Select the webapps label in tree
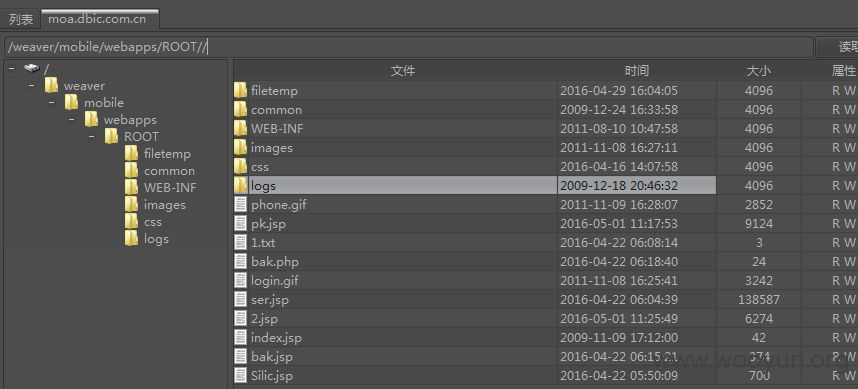Image resolution: width=858 pixels, height=389 pixels. click(130, 119)
